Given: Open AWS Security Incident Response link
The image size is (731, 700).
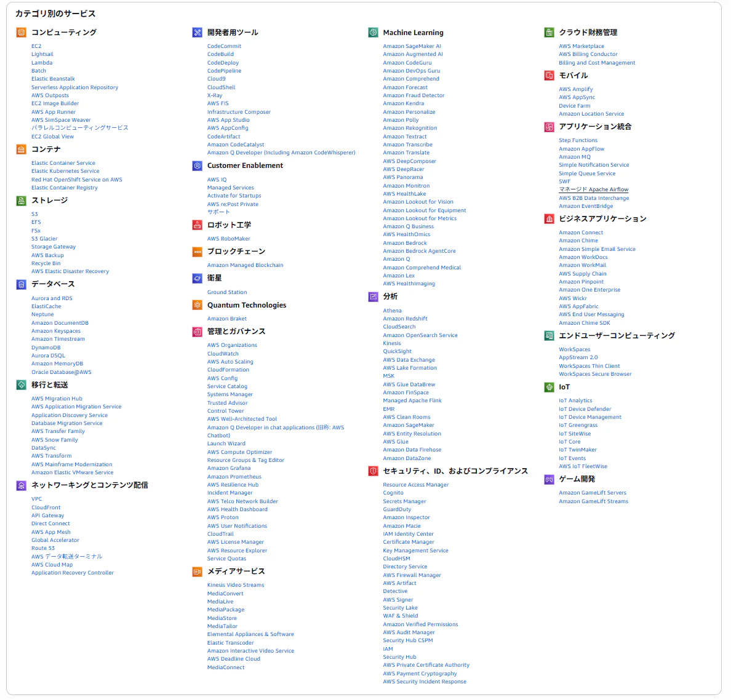Looking at the screenshot, I should pos(424,682).
